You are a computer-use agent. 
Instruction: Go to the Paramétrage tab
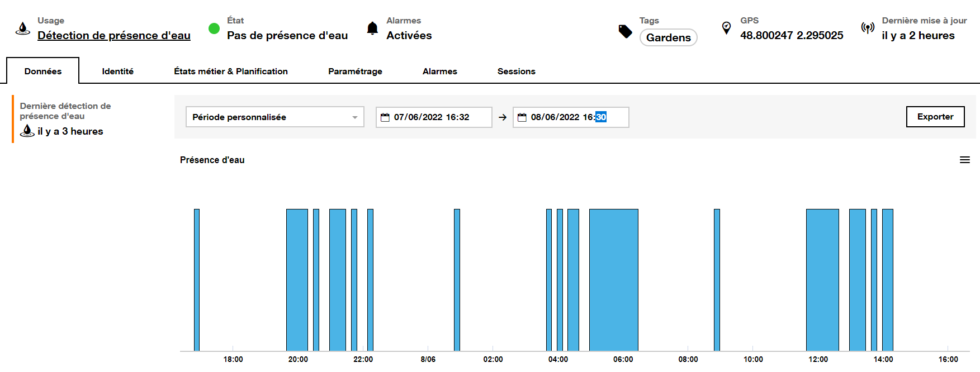pos(355,71)
